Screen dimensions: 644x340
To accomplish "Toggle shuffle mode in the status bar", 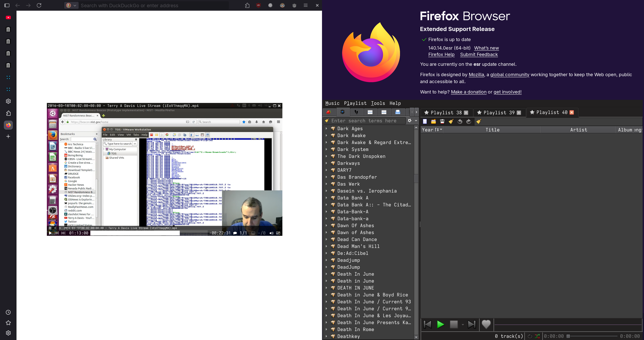I will point(537,336).
